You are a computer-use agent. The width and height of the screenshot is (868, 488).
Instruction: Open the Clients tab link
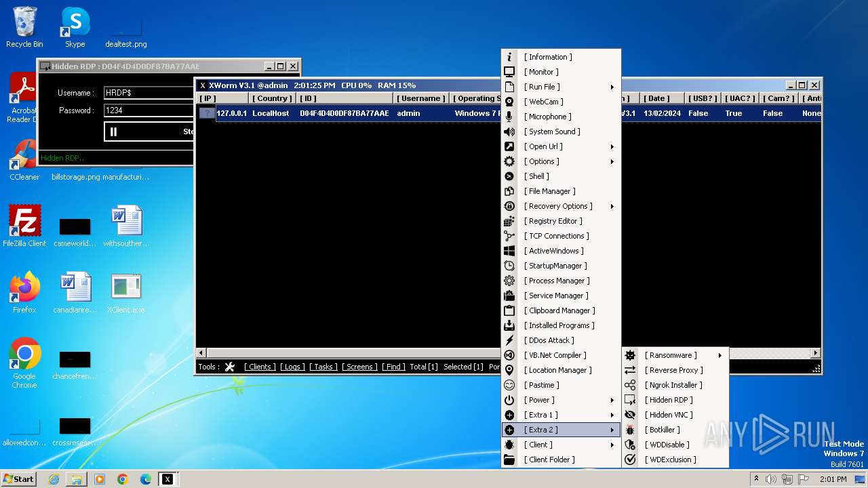(260, 367)
